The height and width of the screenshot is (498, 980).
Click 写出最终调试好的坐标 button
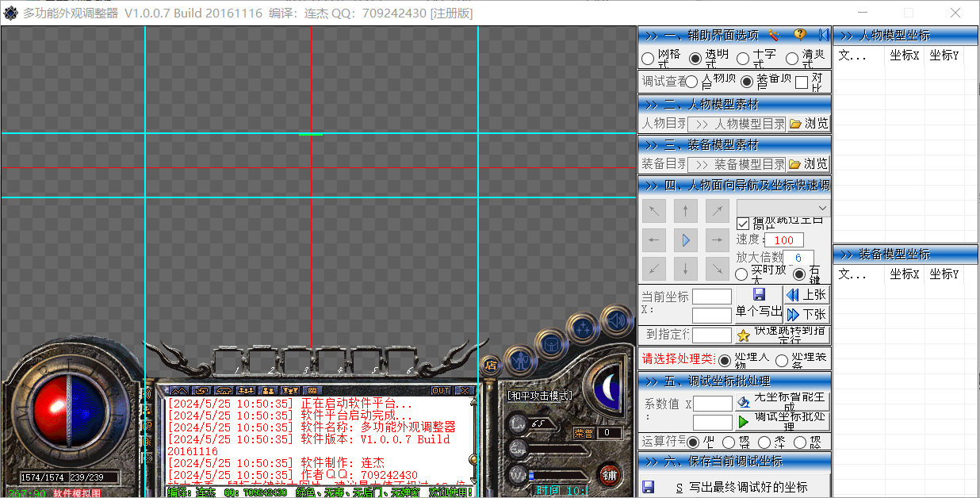tap(734, 486)
